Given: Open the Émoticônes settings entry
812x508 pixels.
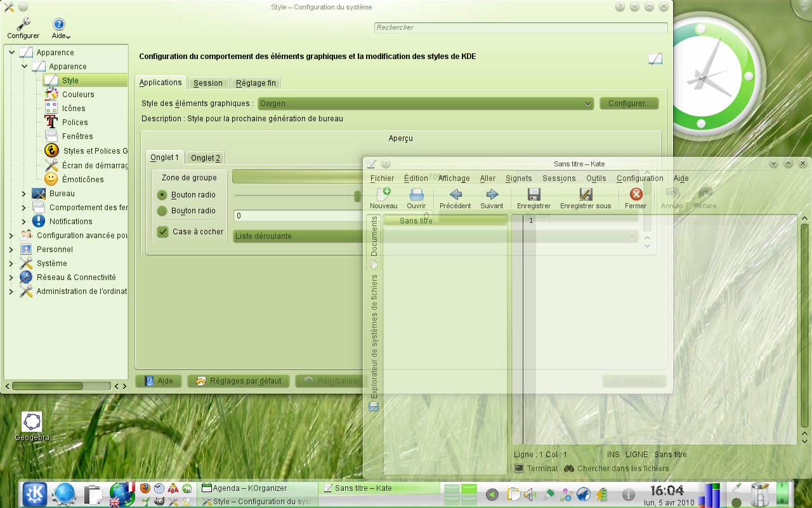Looking at the screenshot, I should 82,179.
